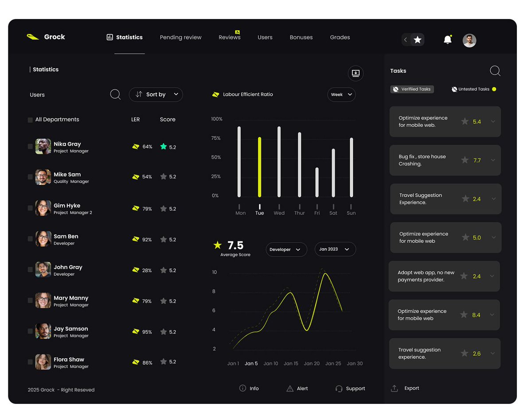Open the Jan 2023 date dropdown

click(335, 249)
